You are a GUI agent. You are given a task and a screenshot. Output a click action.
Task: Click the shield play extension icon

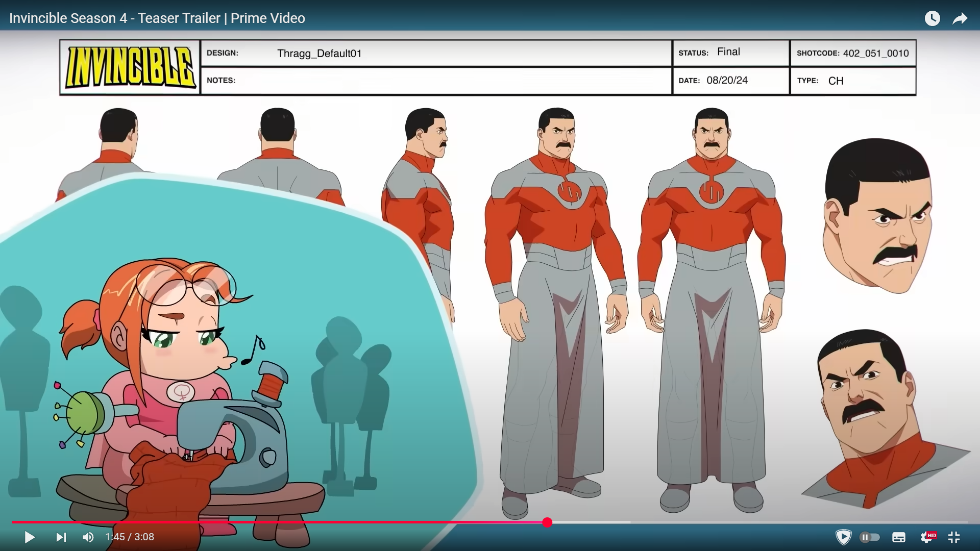point(843,537)
